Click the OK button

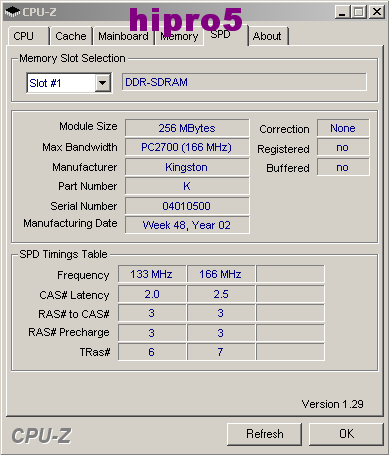coord(346,434)
